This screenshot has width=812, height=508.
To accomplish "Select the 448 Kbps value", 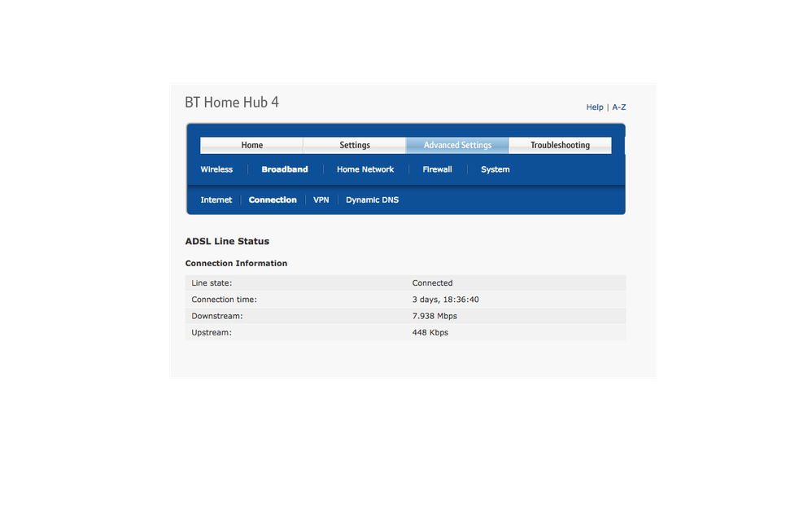I will pyautogui.click(x=430, y=333).
